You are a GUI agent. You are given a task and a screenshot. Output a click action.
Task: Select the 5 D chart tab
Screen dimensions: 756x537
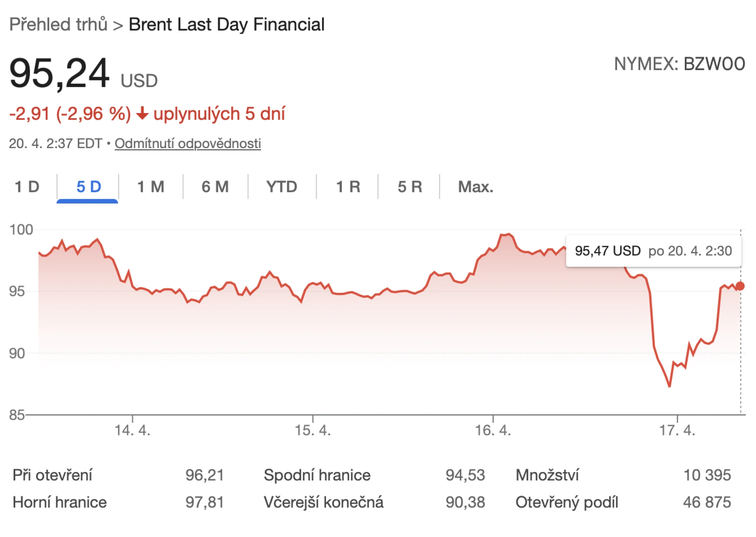pos(89,187)
